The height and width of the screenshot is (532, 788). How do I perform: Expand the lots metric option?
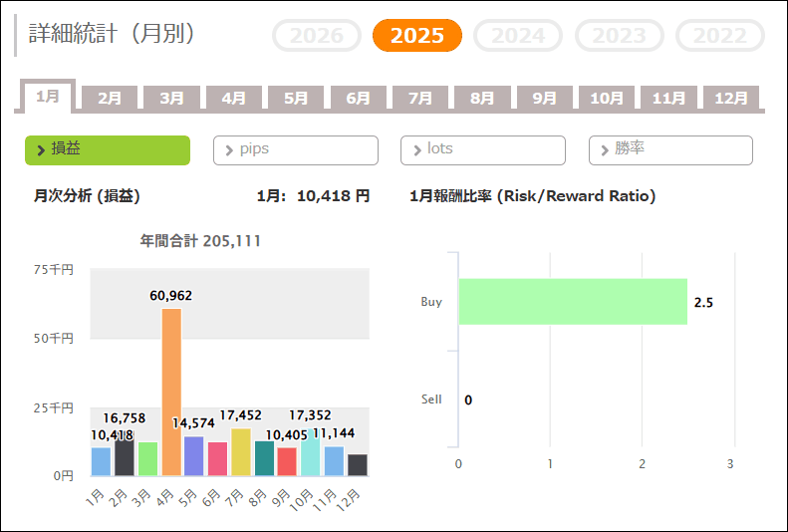pos(483,149)
